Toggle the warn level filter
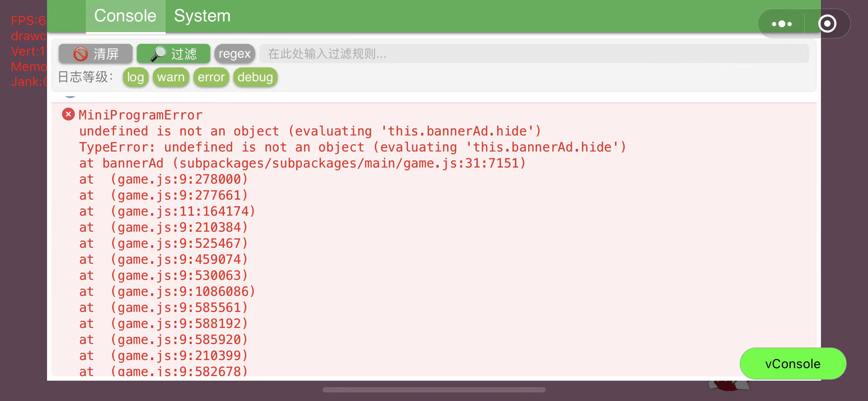The height and width of the screenshot is (401, 868). (x=171, y=77)
